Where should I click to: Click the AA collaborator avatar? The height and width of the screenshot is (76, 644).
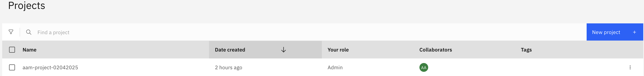coord(423,67)
